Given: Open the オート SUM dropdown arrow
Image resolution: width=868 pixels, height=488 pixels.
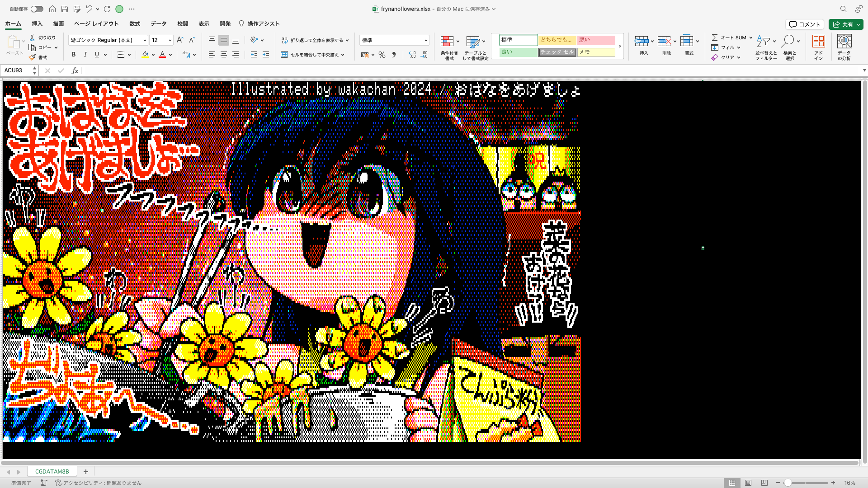Looking at the screenshot, I should click(751, 38).
